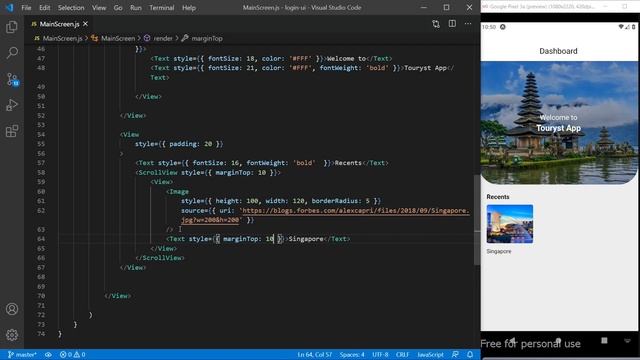This screenshot has height=360, width=640.
Task: Click line number 57 in gutter
Action: 41,163
